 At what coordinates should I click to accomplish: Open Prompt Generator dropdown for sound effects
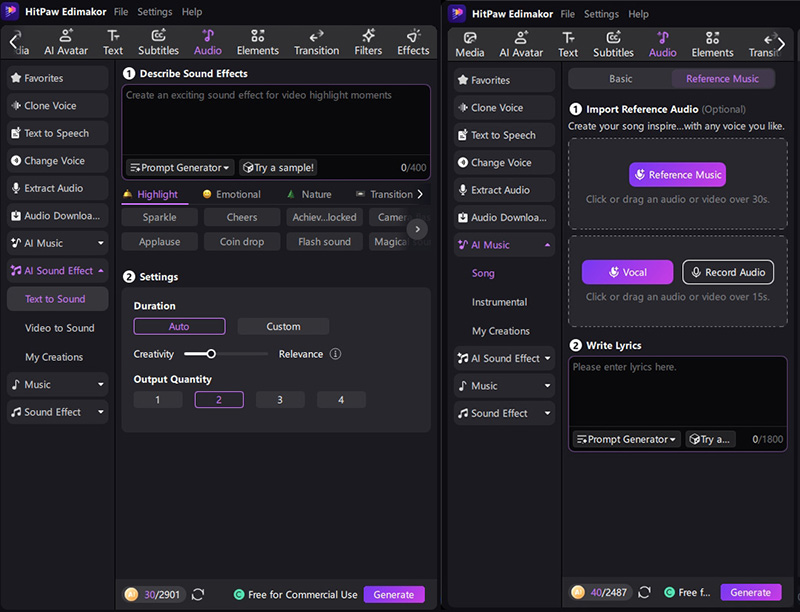tap(180, 168)
